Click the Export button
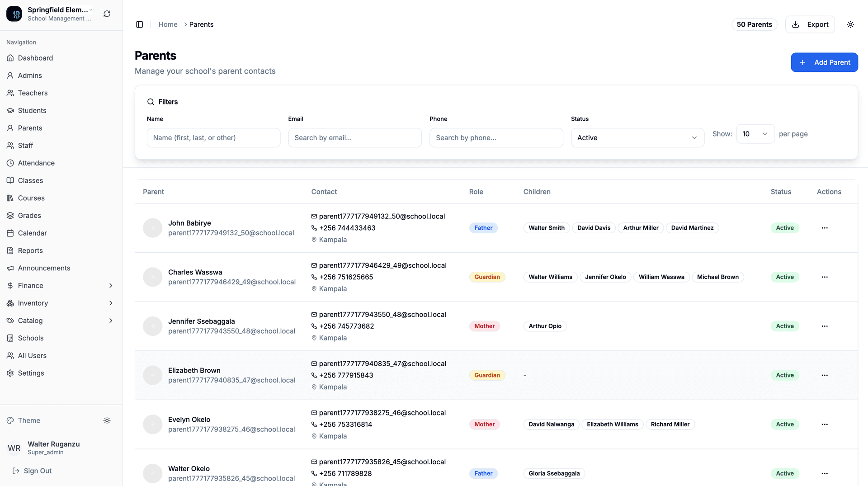This screenshot has height=486, width=868. tap(810, 24)
